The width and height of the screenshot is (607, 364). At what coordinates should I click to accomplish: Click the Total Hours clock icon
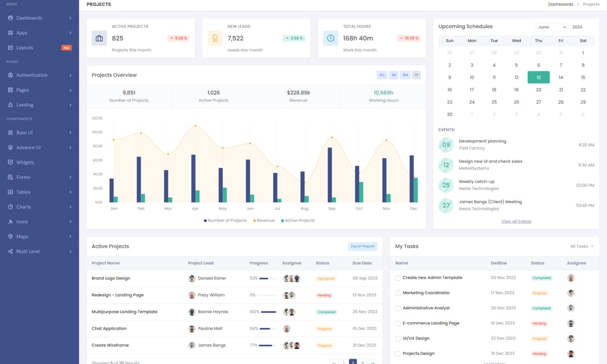pyautogui.click(x=330, y=38)
